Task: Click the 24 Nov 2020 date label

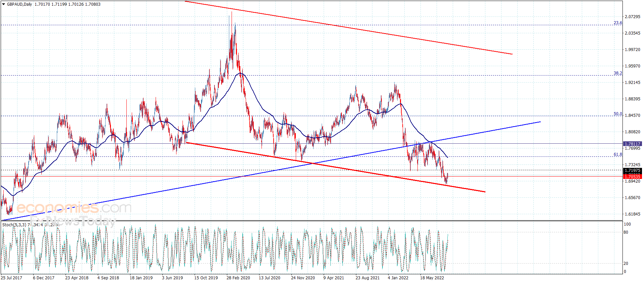Action: [303, 278]
